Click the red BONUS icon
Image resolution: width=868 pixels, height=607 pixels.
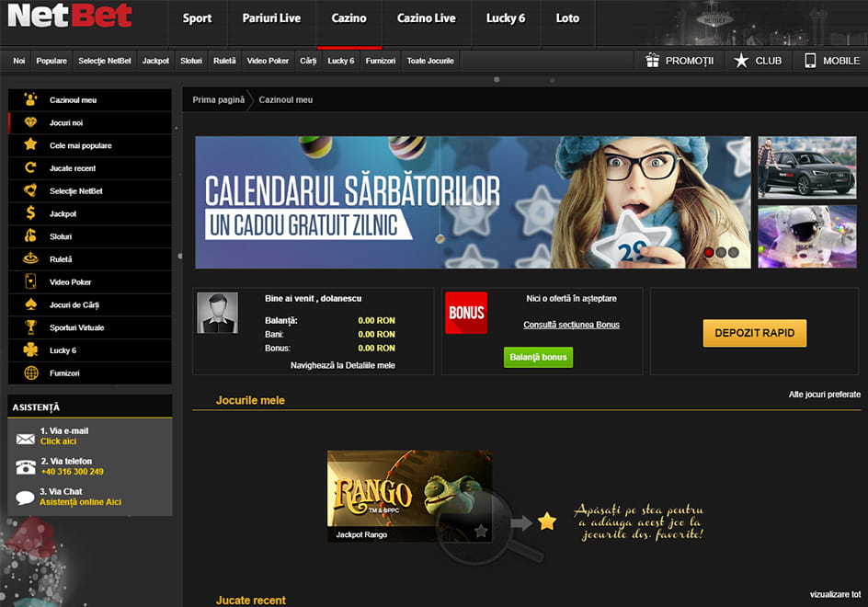(x=466, y=313)
